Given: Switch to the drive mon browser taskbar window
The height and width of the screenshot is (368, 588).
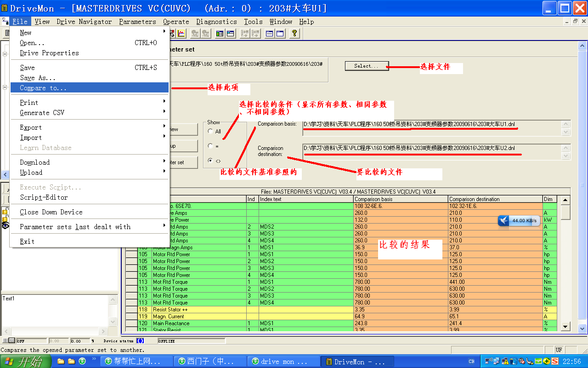Looking at the screenshot, I should pyautogui.click(x=284, y=362).
